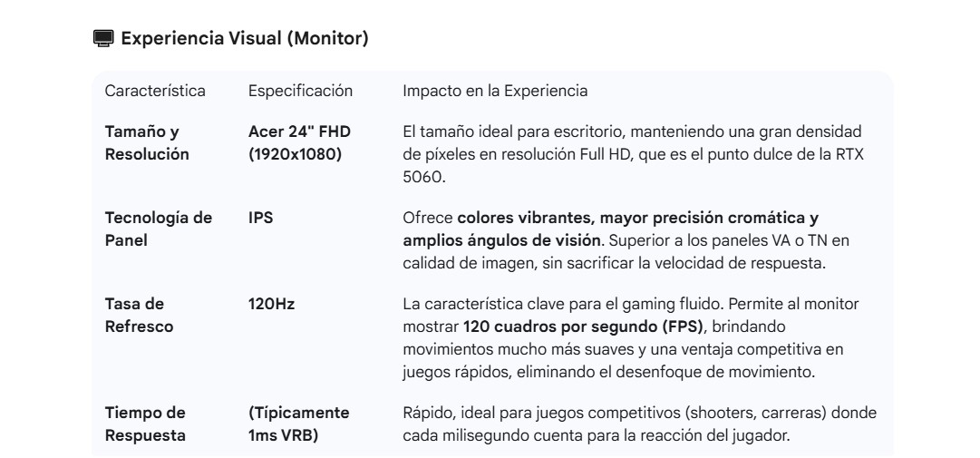Click the IPS specification cell
The image size is (980, 458).
tap(260, 218)
